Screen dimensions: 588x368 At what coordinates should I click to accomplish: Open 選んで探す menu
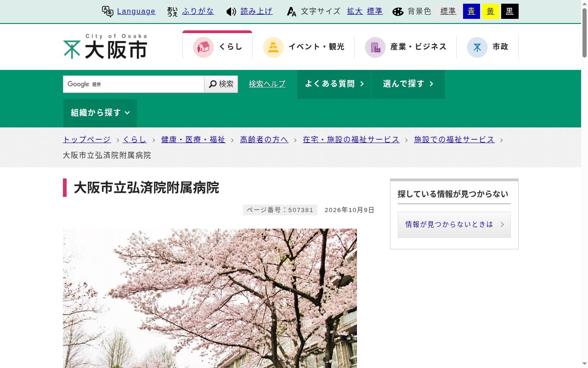(x=408, y=84)
